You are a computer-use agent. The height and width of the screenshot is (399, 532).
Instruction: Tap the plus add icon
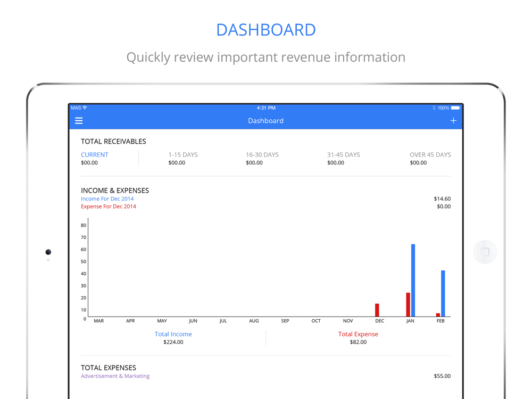(453, 120)
